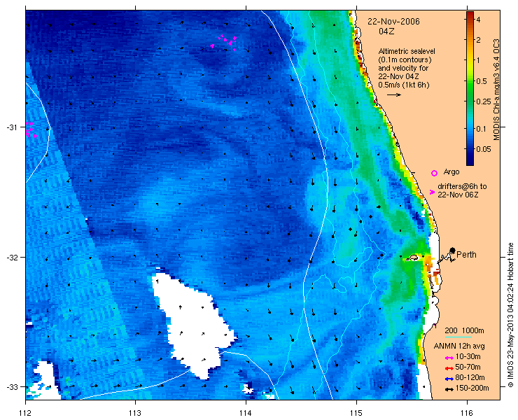This screenshot has width=518, height=420.
Task: Click the 10-30m depth legend label
Action: [x=468, y=357]
